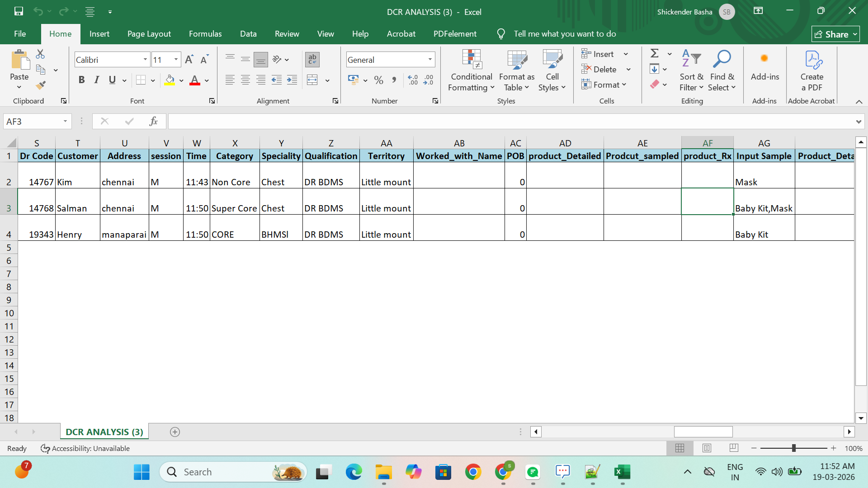Image resolution: width=868 pixels, height=488 pixels.
Task: Click the Increase Font Size icon
Action: click(189, 60)
